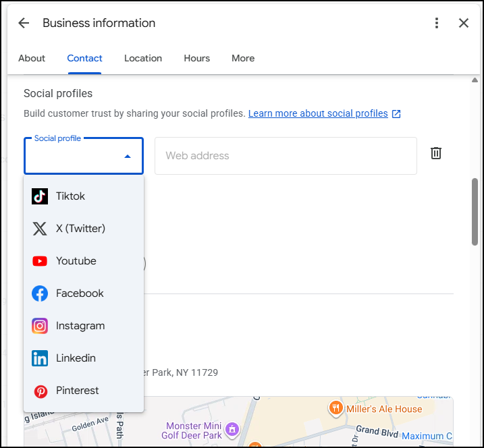Image resolution: width=484 pixels, height=448 pixels.
Task: Choose Tiktok from the dropdown list
Action: tap(84, 196)
